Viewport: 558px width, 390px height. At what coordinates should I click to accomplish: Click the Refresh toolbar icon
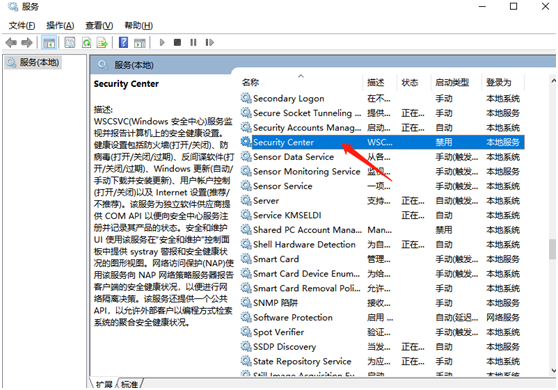86,43
